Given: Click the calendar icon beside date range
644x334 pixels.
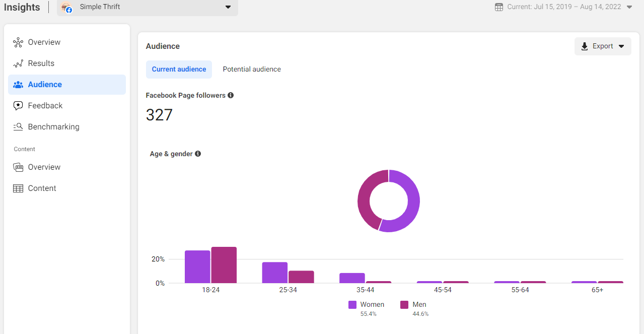Looking at the screenshot, I should click(x=499, y=7).
